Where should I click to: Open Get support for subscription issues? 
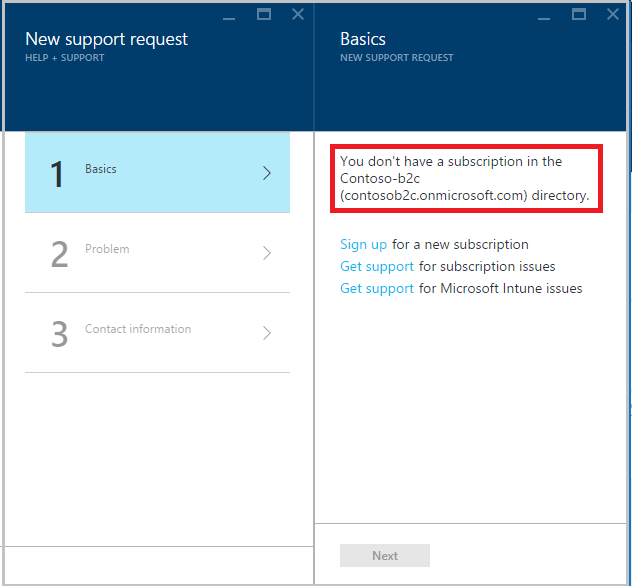click(377, 266)
